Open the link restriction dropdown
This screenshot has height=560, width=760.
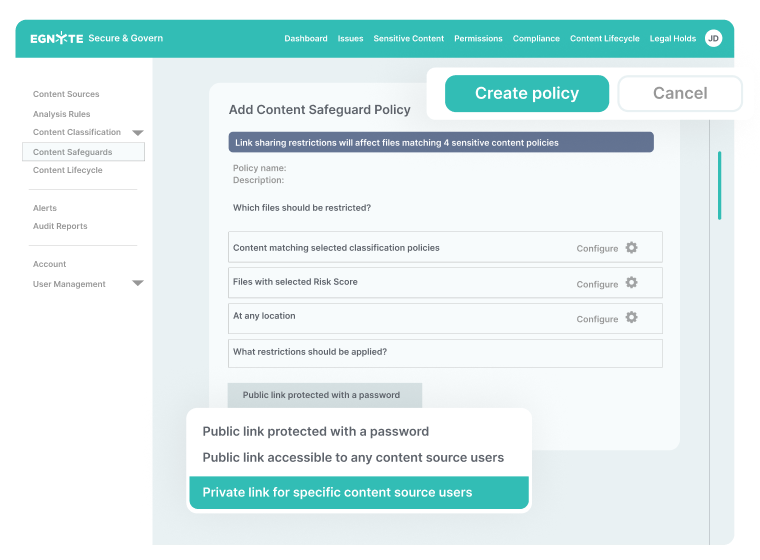[x=324, y=395]
